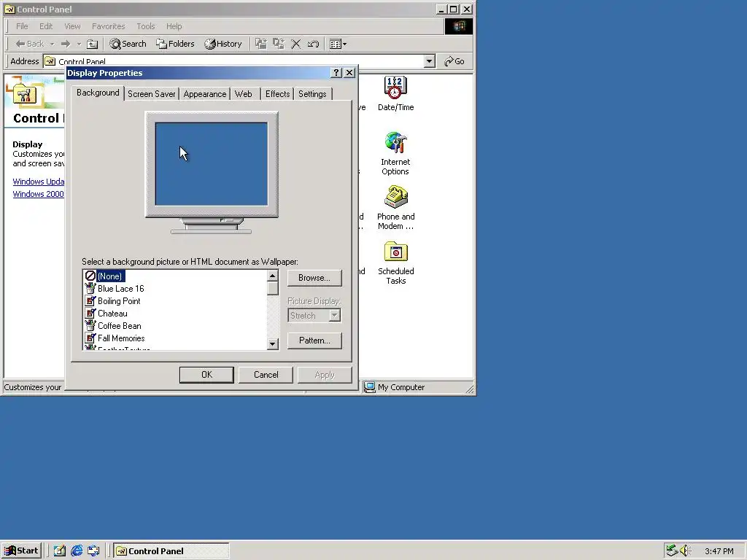This screenshot has width=747, height=560.
Task: Switch to the Web tab
Action: click(244, 94)
